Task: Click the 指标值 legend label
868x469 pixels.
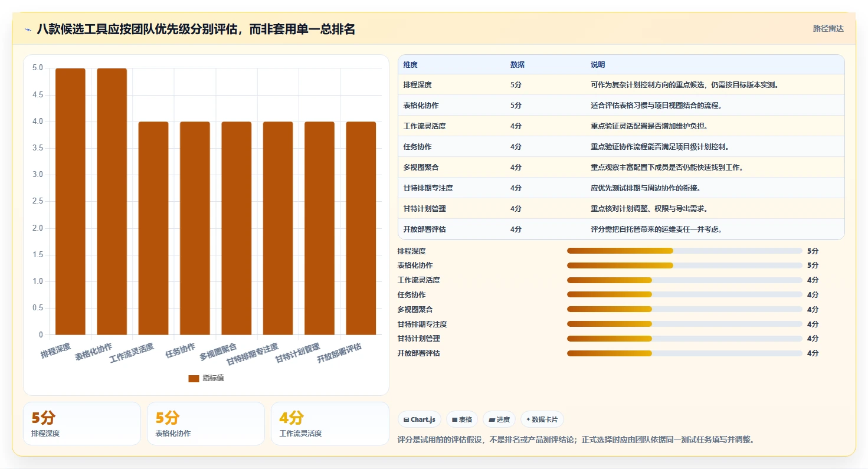Action: [213, 378]
